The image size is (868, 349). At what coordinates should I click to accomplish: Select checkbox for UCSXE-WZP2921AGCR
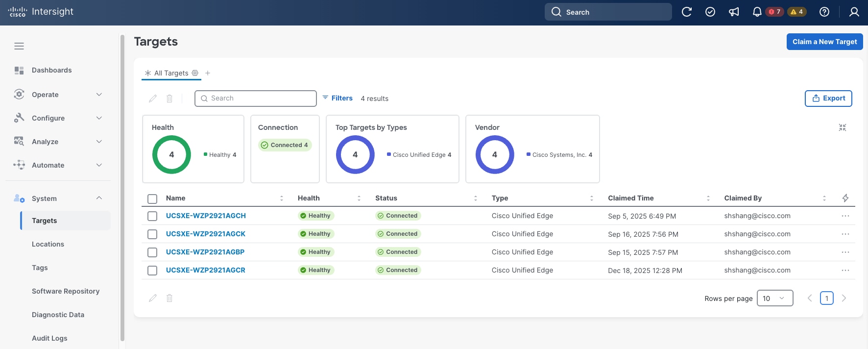click(152, 271)
